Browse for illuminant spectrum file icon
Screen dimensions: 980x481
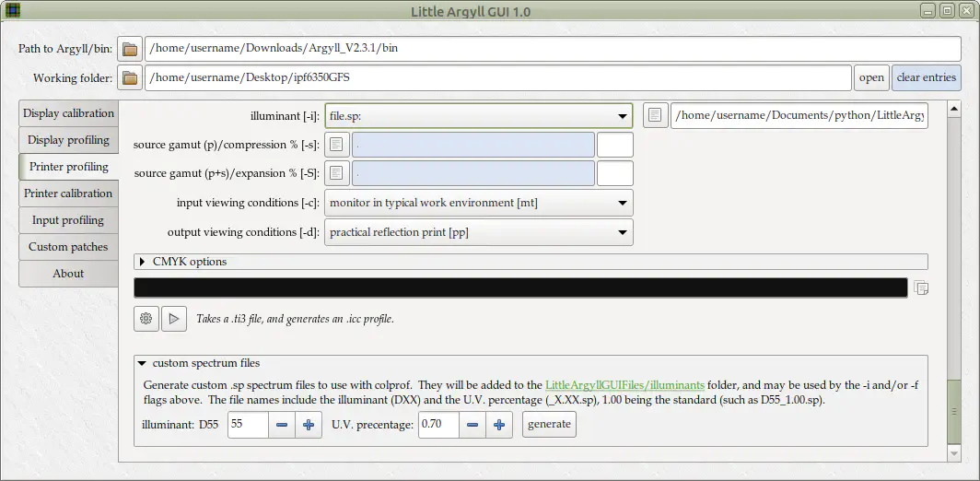click(x=656, y=116)
